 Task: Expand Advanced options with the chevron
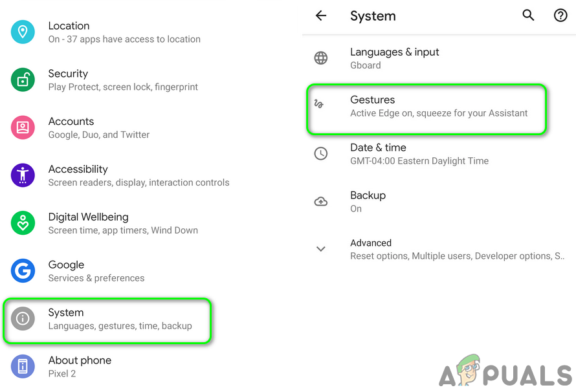click(321, 249)
